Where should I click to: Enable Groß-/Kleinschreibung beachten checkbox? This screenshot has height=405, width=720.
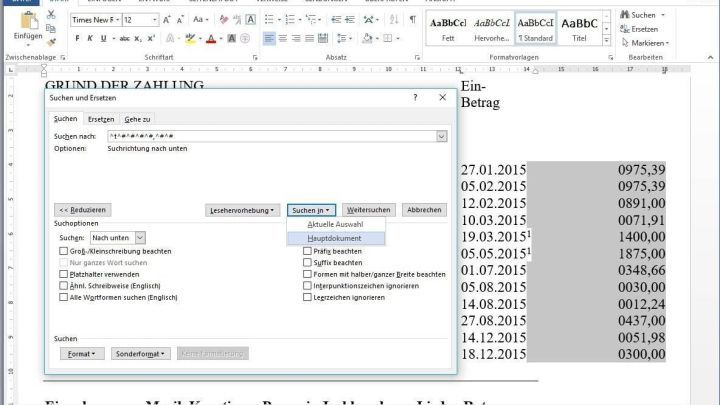coord(63,251)
